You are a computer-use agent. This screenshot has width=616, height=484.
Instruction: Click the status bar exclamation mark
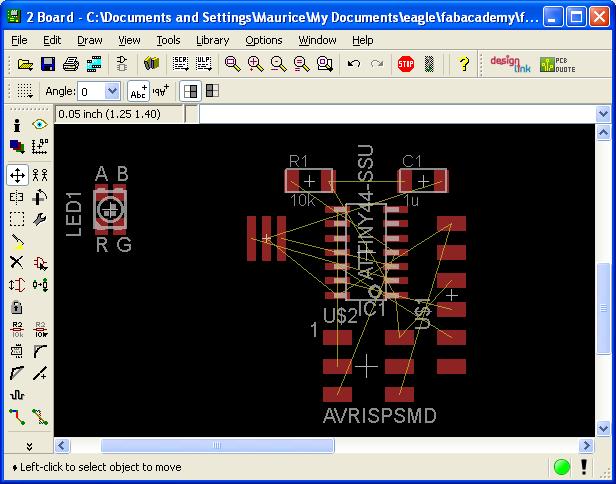click(584, 467)
